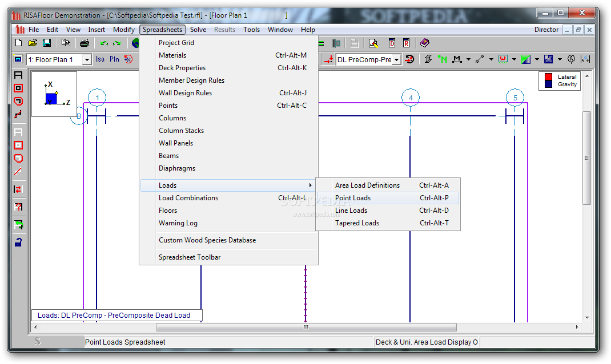Click the vertical scrollbar thumb
611x364 pixels.
pyautogui.click(x=586, y=157)
